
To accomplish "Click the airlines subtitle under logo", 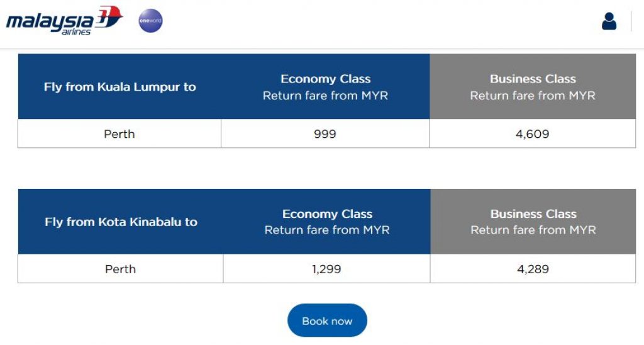I will tap(76, 32).
